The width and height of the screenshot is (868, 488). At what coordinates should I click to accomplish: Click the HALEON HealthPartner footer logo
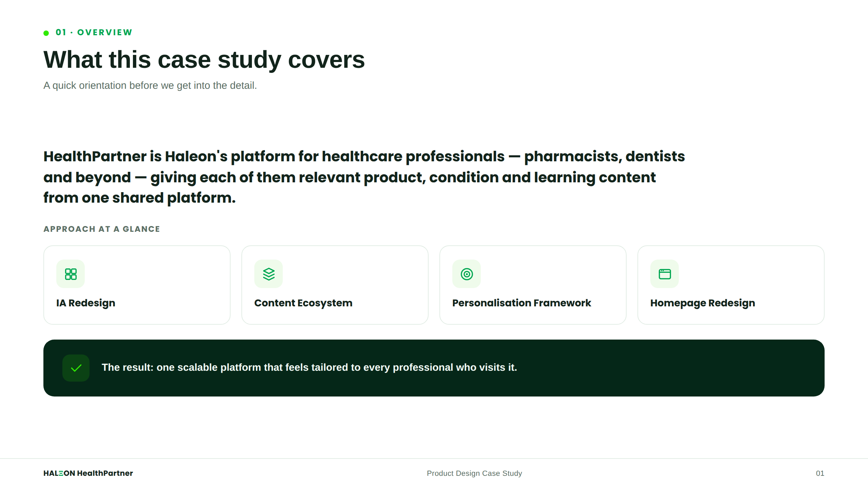[x=88, y=473]
